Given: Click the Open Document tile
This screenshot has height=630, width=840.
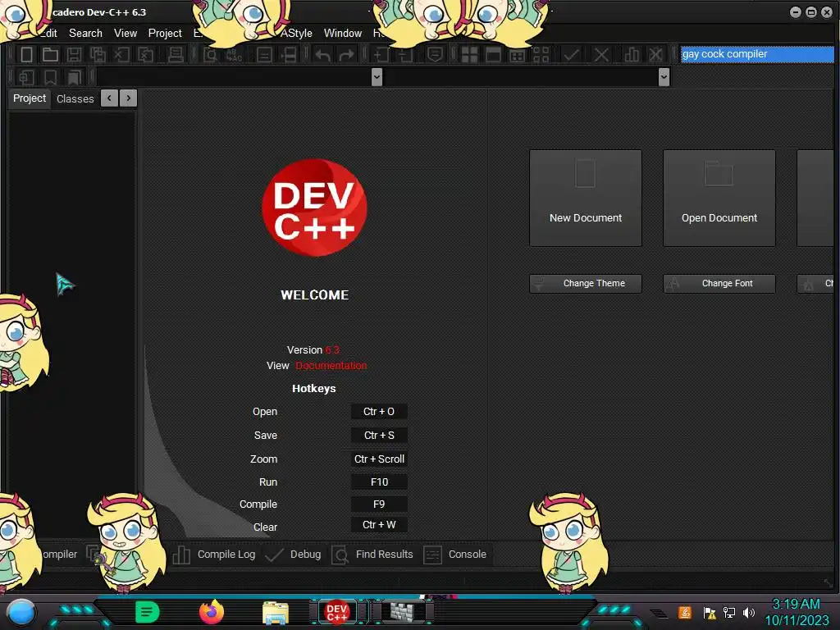Looking at the screenshot, I should point(719,199).
